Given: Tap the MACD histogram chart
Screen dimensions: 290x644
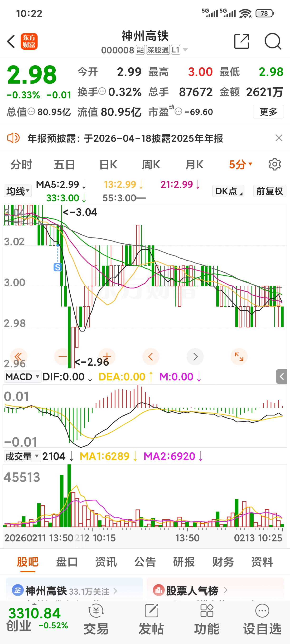Looking at the screenshot, I should [145, 416].
